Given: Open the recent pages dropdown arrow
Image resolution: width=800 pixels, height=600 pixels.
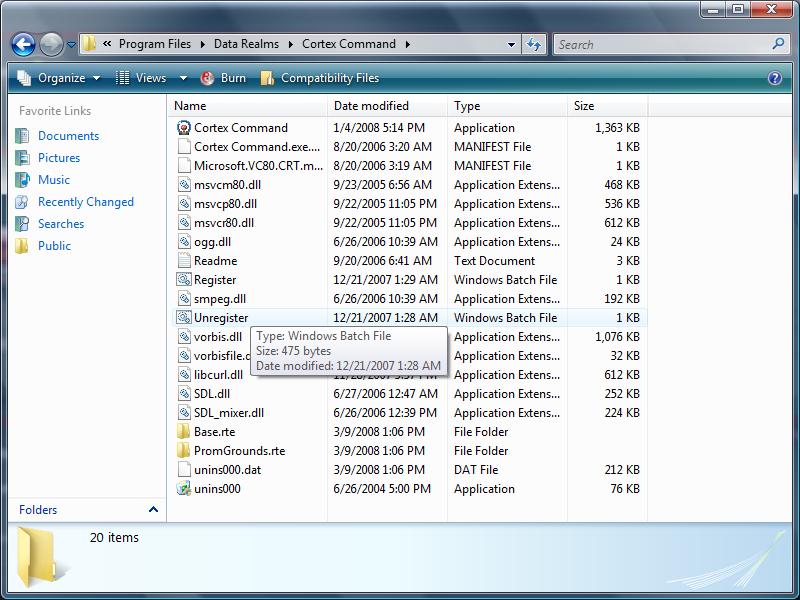Looking at the screenshot, I should point(72,45).
